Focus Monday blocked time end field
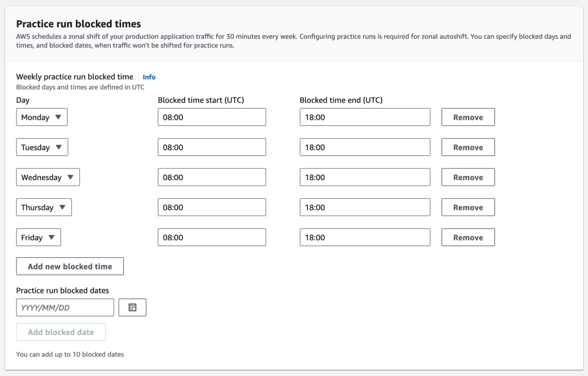Viewport: 588px width, 376px height. pyautogui.click(x=365, y=117)
